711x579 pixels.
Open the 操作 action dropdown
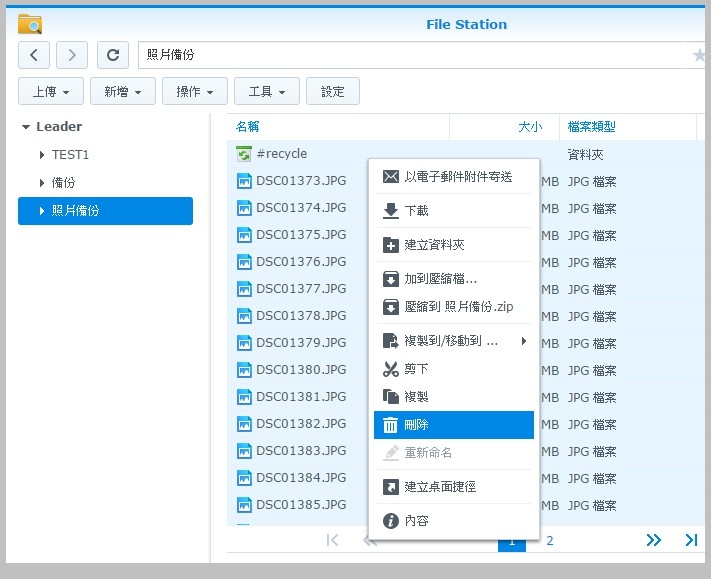pyautogui.click(x=195, y=92)
